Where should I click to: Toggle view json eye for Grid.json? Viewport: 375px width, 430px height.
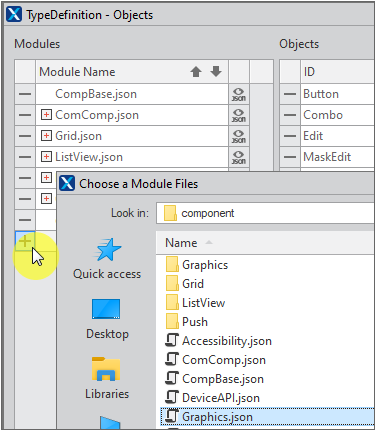click(x=239, y=136)
